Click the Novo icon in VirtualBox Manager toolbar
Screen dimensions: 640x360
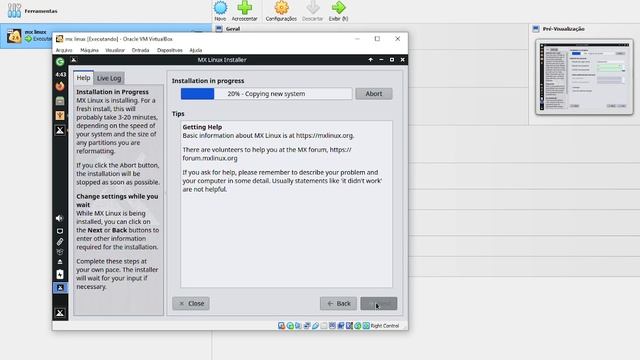click(x=220, y=7)
